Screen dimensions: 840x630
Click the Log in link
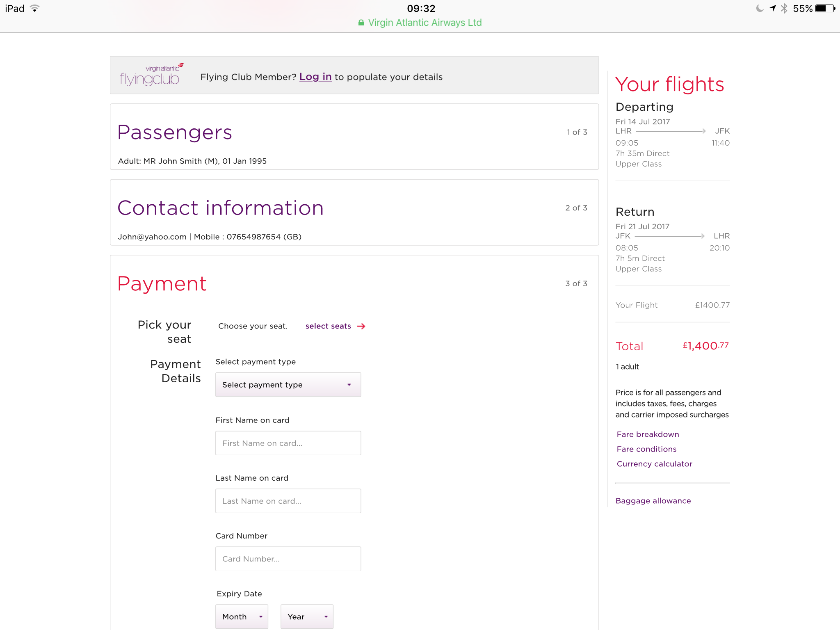pyautogui.click(x=315, y=77)
